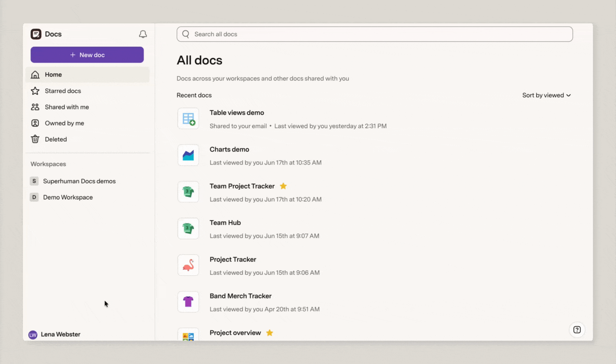Unstar Team Project Tracker

tap(283, 186)
